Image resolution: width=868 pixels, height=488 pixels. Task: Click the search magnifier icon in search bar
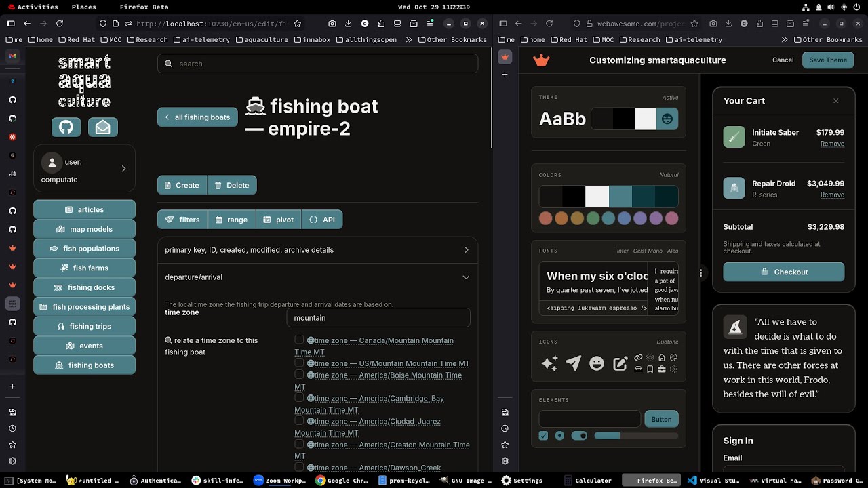click(x=169, y=64)
